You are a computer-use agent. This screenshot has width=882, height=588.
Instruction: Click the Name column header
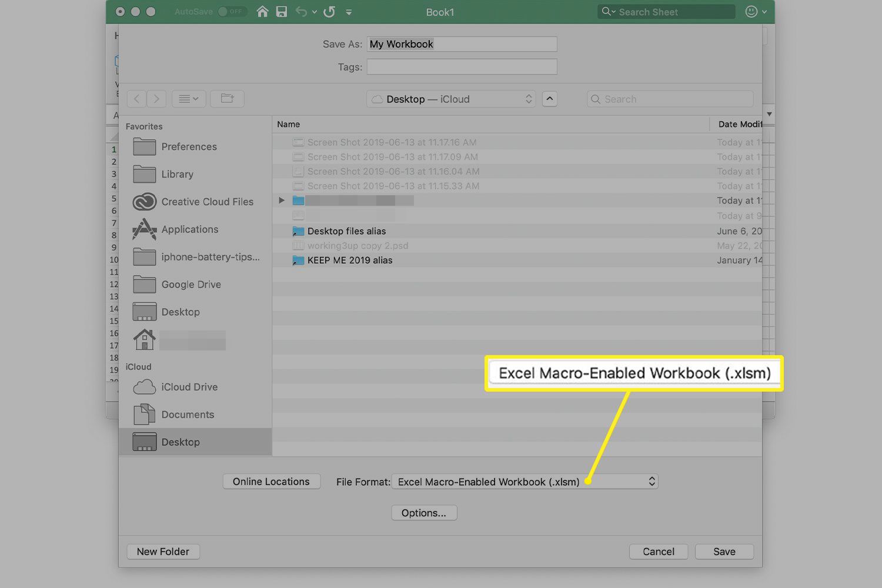[490, 125]
